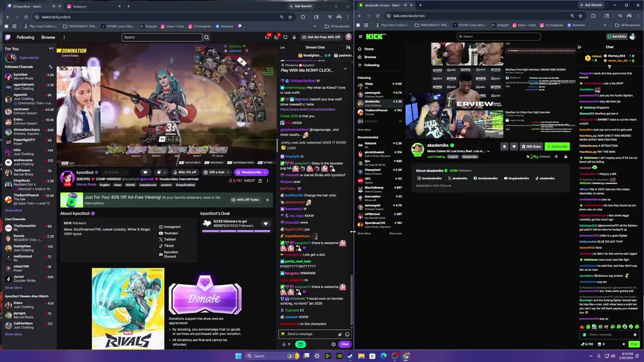Mute the akademiks Kick browser tab
This screenshot has width=644, height=362.
(405, 5)
